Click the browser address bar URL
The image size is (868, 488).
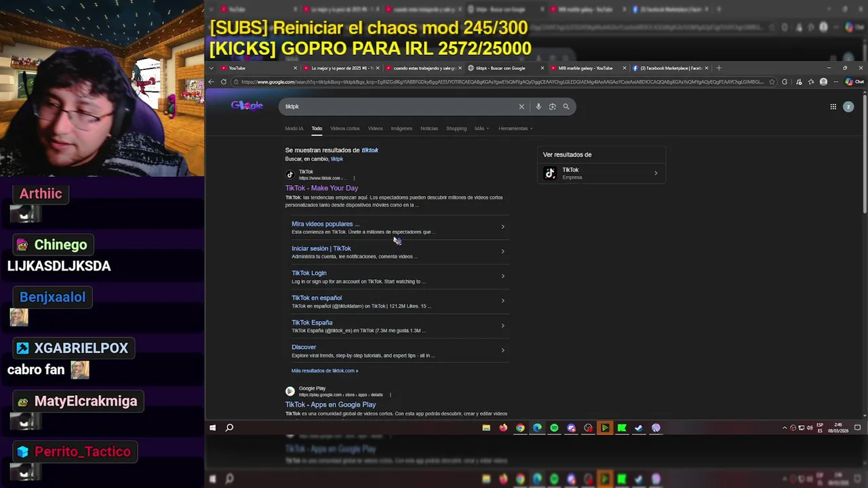pos(502,82)
